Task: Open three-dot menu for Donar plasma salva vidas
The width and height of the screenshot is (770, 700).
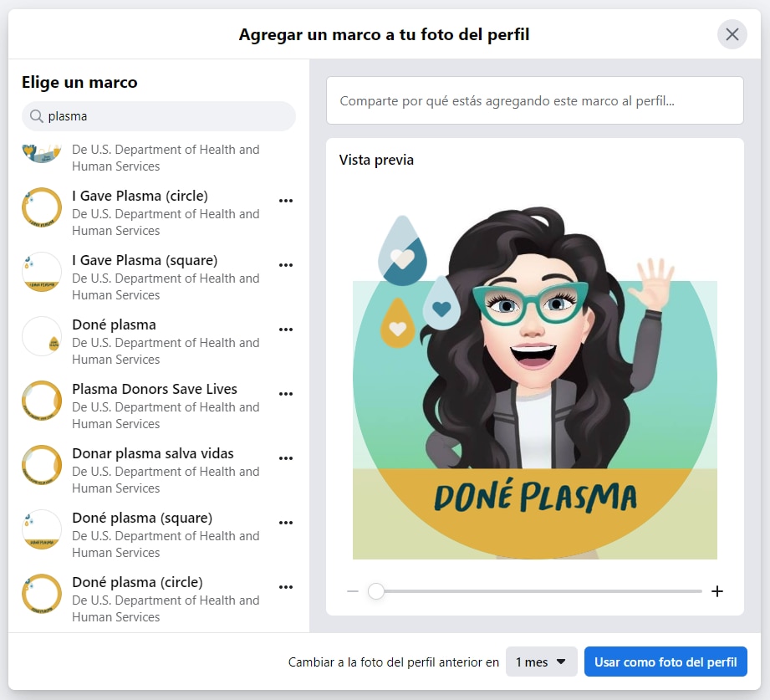Action: pos(286,458)
